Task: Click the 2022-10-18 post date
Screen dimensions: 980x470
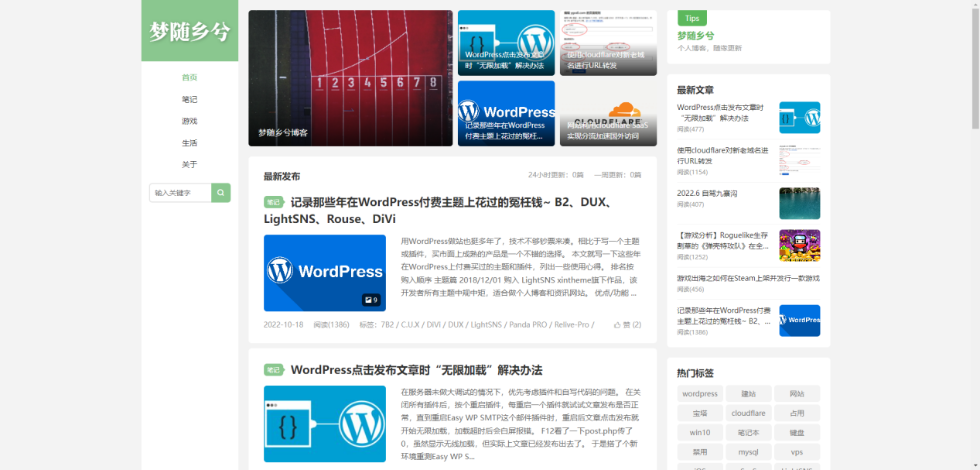Action: [283, 325]
